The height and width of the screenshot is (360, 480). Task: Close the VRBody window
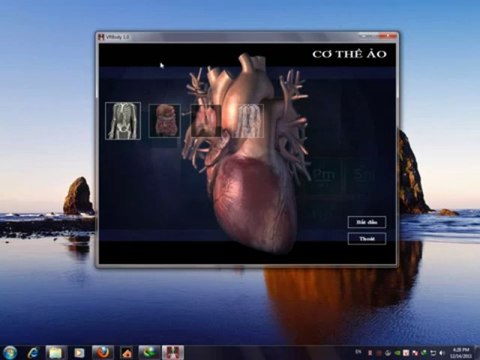(388, 36)
